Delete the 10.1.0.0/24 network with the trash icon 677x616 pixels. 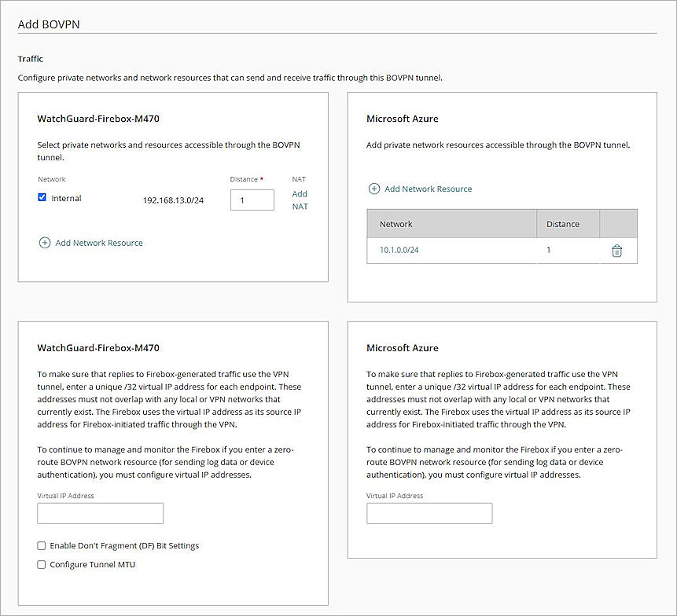616,251
